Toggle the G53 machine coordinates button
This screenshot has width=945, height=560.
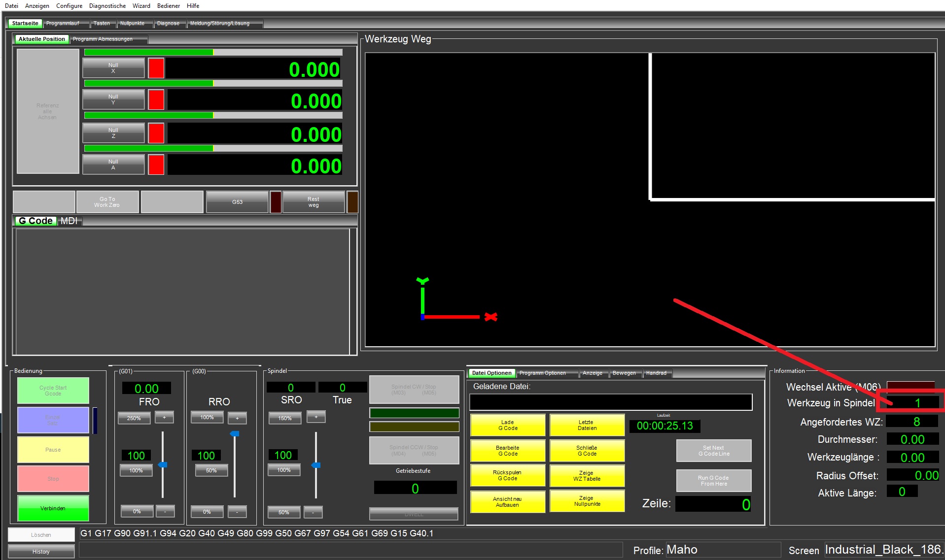237,202
